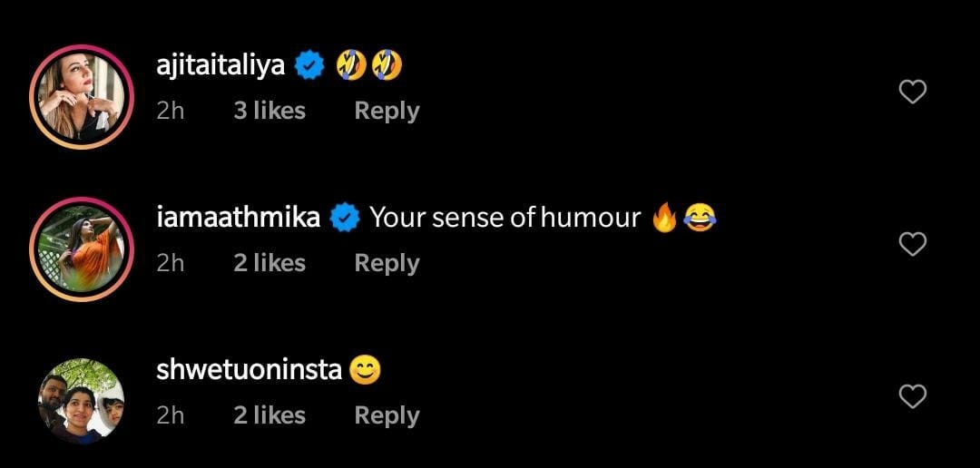Go to the iamaathmika username profile
This screenshot has height=468, width=980.
238,218
